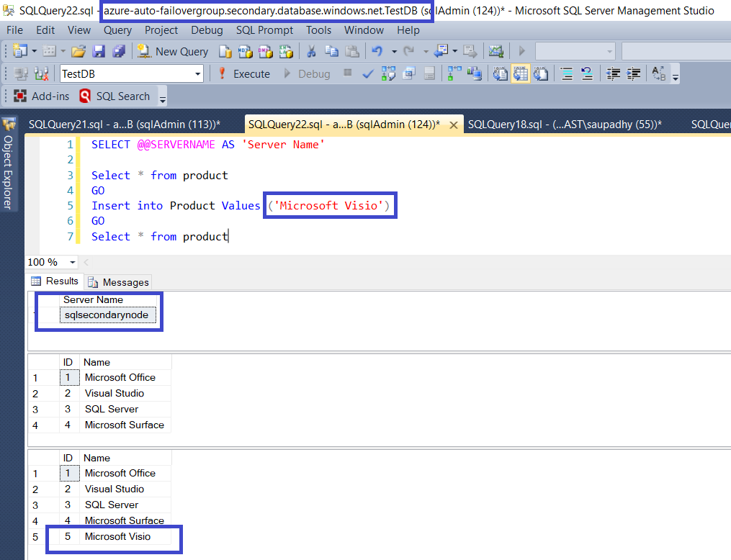The height and width of the screenshot is (560, 731).
Task: Click the Save All icon
Action: pos(119,51)
